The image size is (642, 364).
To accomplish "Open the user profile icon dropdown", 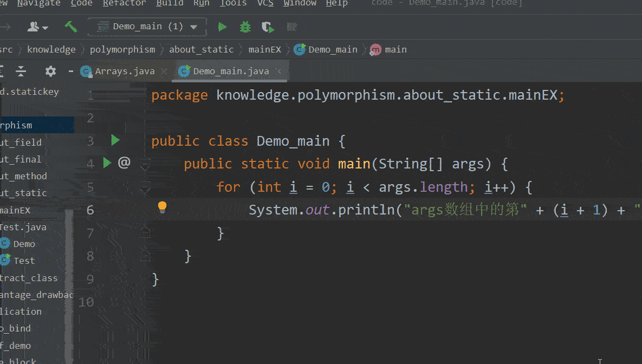I will 38,27.
